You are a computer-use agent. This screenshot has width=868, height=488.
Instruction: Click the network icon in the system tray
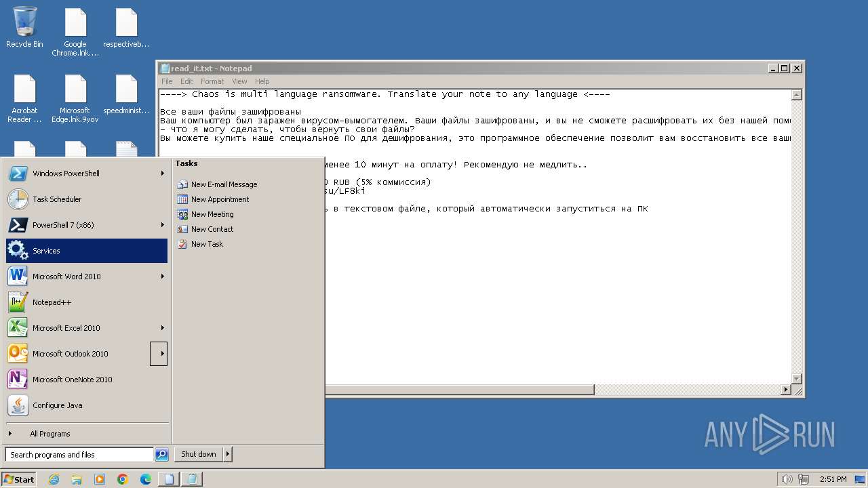coord(804,479)
